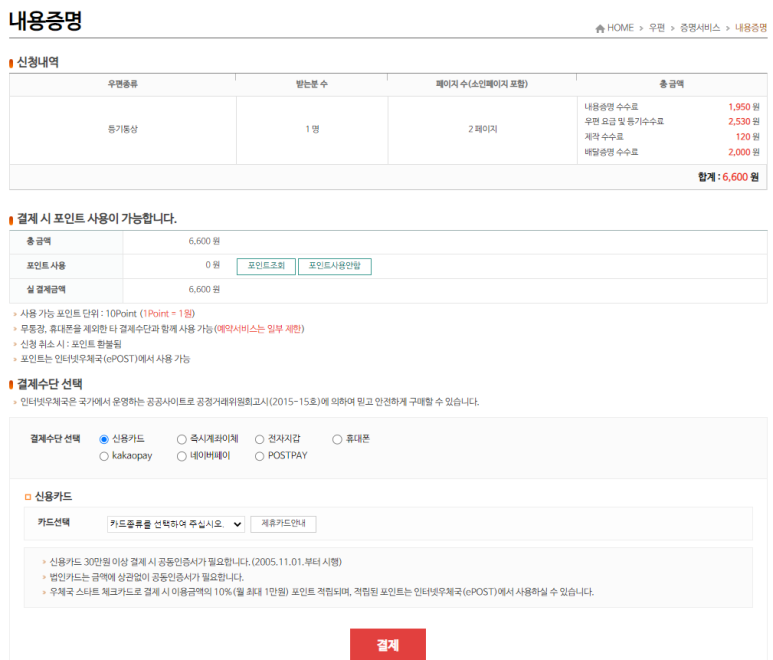773x660 pixels.
Task: Click the 신용카드 subsection heading
Action: [53, 496]
